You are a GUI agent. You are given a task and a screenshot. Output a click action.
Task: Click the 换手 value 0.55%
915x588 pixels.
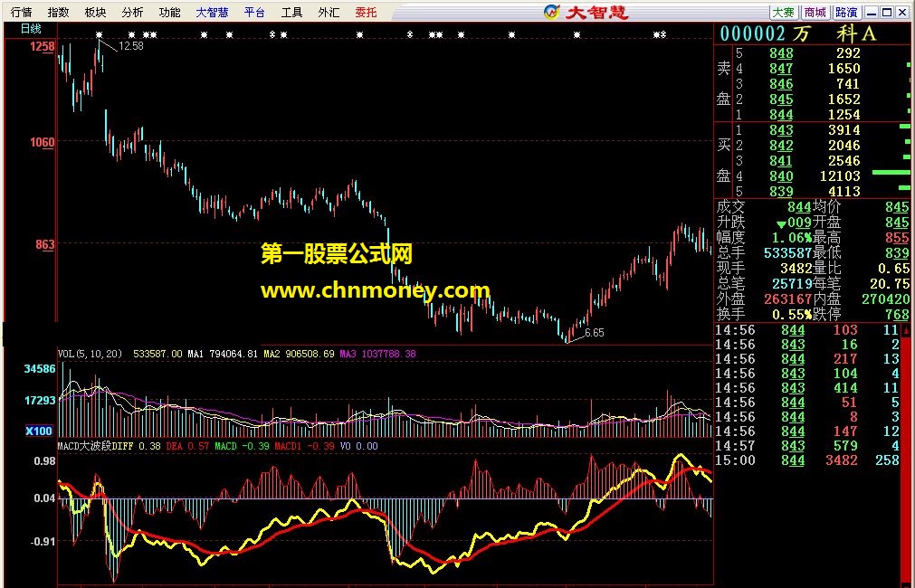click(x=792, y=315)
